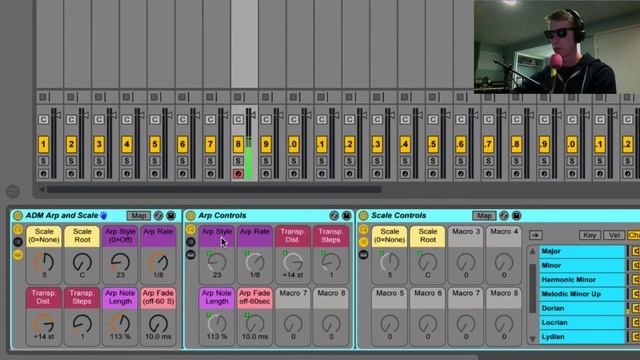Select the Dorian chain
Image resolution: width=640 pixels, height=360 pixels.
click(582, 308)
